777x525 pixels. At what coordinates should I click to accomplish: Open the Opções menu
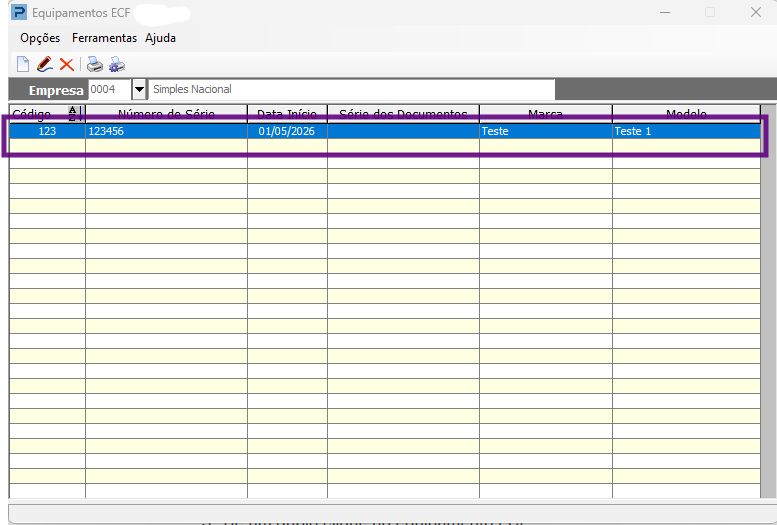(40, 38)
